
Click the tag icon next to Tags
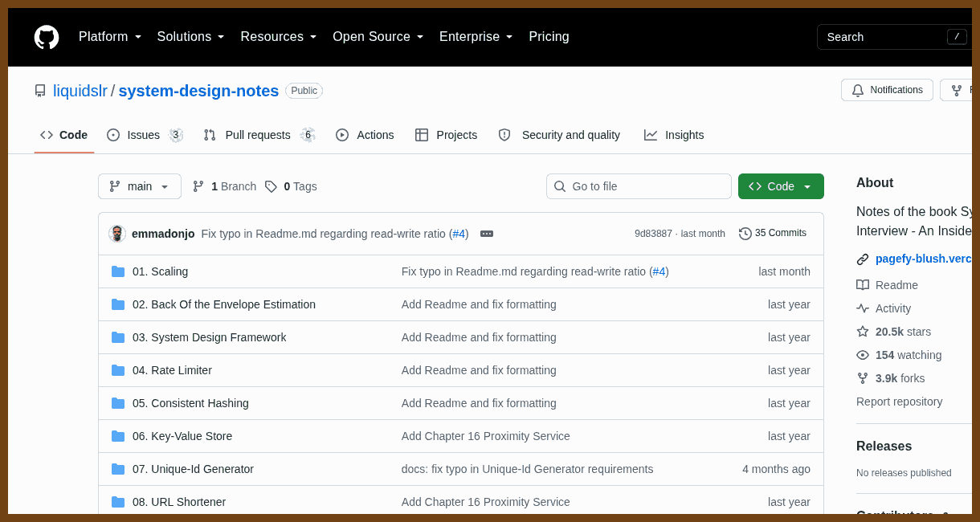click(x=271, y=186)
